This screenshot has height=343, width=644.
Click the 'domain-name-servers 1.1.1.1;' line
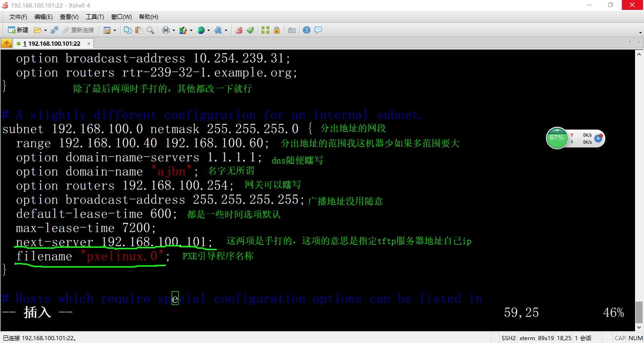139,157
